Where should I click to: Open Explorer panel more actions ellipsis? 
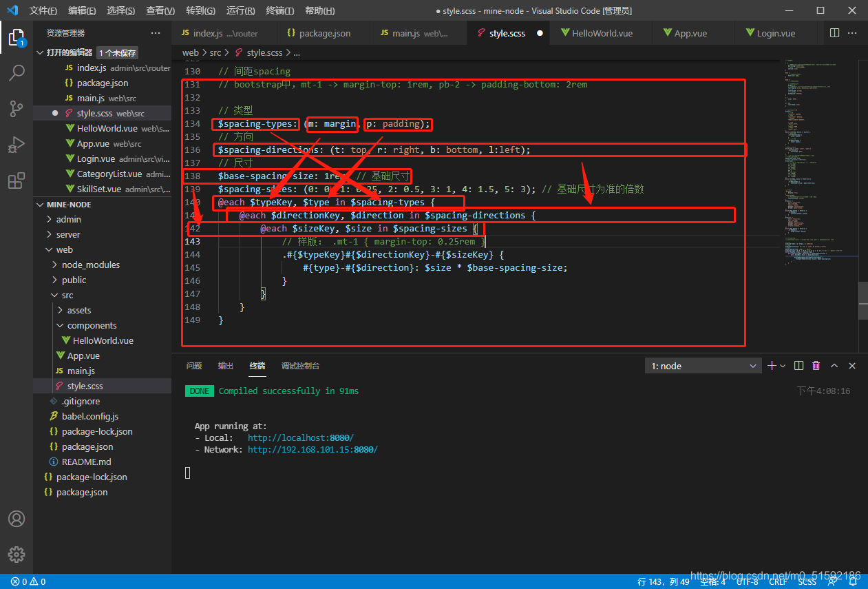pos(156,33)
